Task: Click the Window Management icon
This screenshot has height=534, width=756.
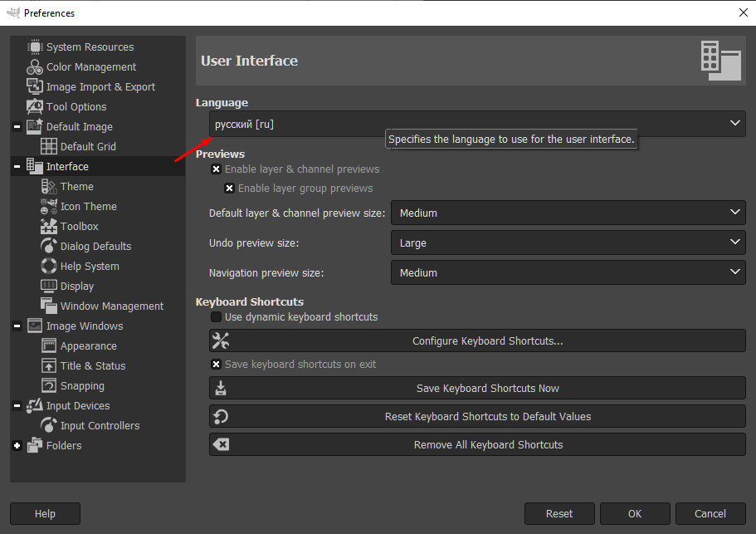Action: (49, 306)
